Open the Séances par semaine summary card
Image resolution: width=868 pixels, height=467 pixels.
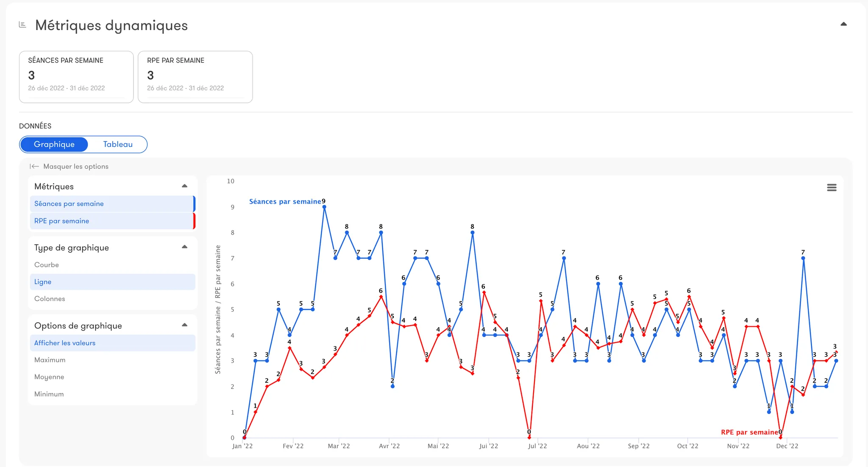pos(76,77)
